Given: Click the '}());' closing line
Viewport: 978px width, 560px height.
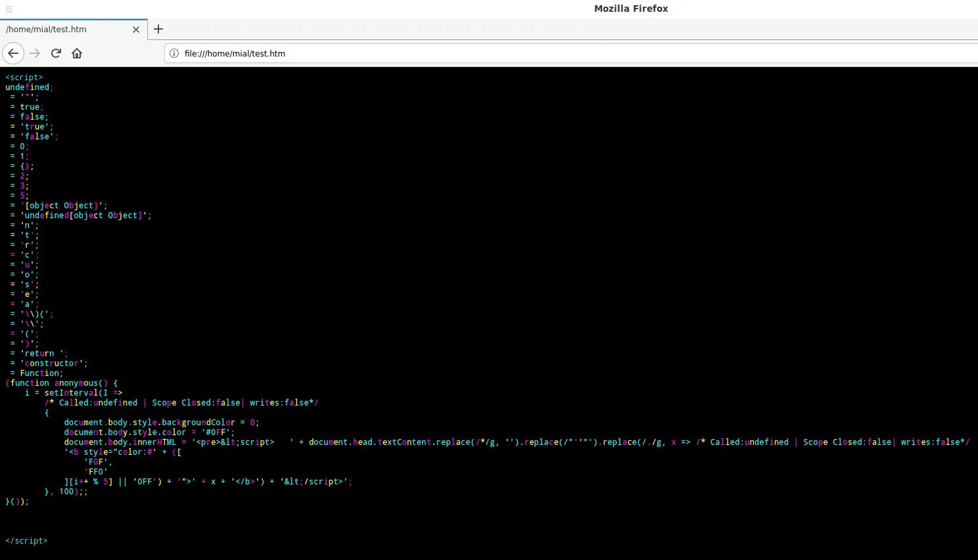Looking at the screenshot, I should (17, 502).
